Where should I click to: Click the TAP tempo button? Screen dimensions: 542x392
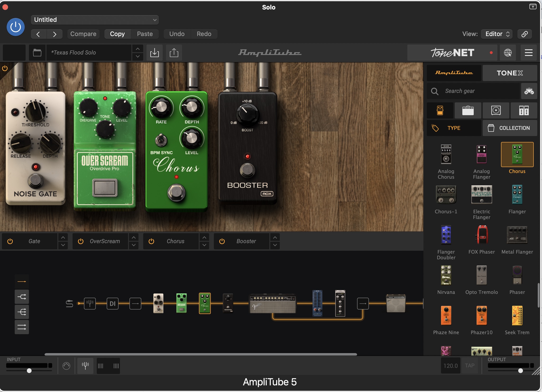coord(470,366)
